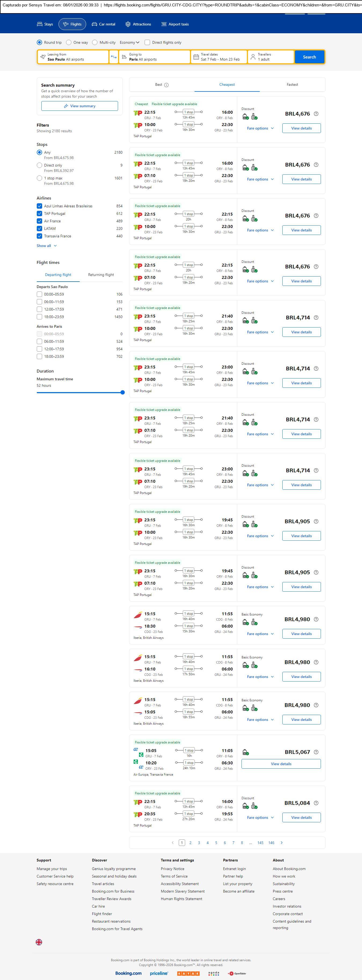Viewport: 362px width, 980px height.
Task: Open the Economy cabin class dropdown
Action: 129,43
